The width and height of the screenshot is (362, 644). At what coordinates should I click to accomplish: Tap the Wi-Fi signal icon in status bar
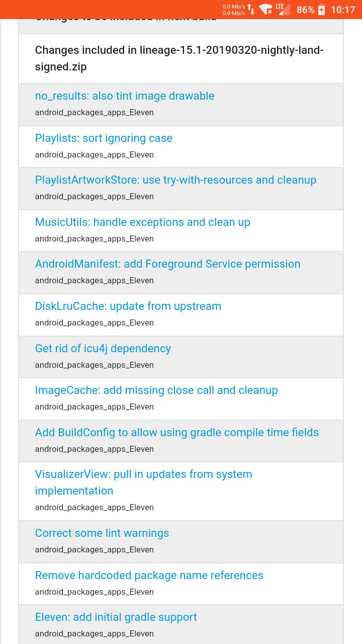pyautogui.click(x=266, y=10)
